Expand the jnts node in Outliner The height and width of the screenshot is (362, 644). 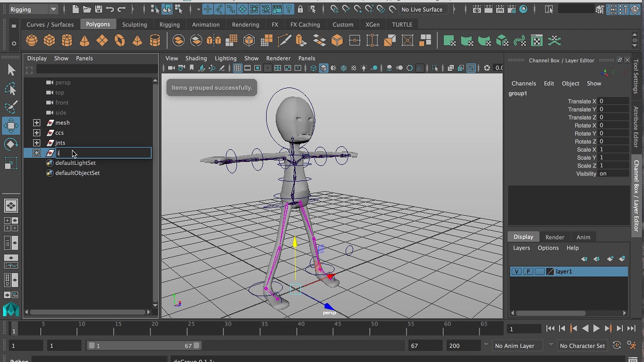(x=37, y=143)
